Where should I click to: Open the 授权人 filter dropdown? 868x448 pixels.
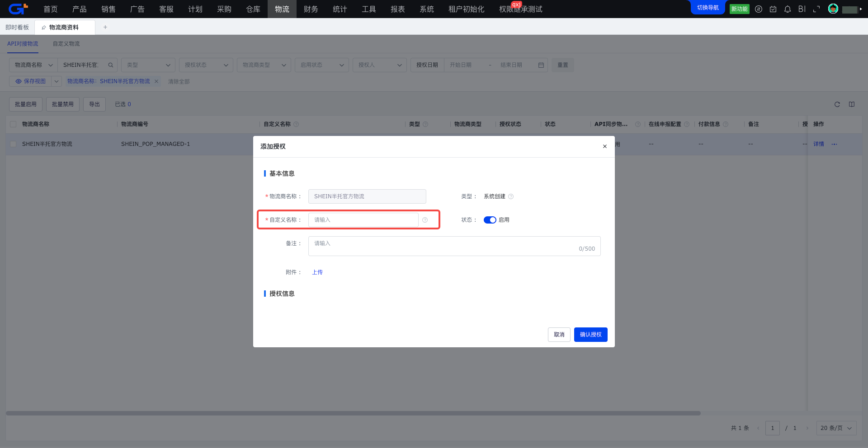click(x=380, y=65)
